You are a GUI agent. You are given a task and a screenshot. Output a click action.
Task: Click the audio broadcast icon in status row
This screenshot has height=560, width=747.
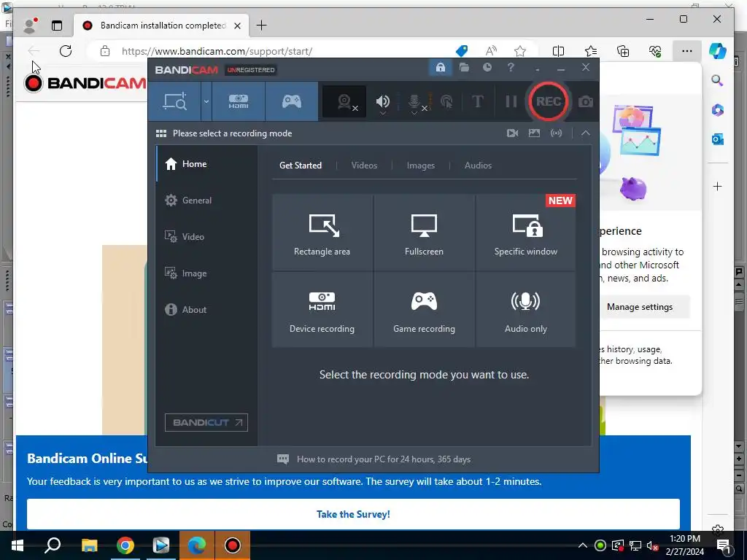tap(556, 133)
